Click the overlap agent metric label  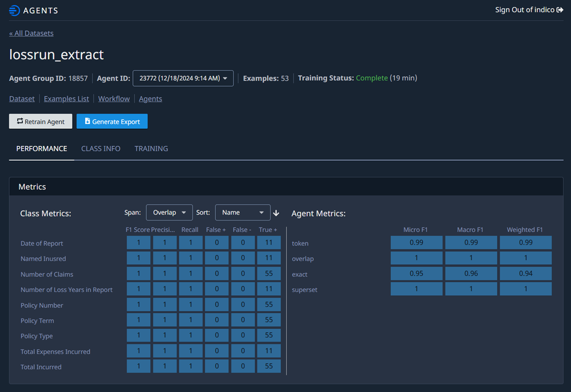pos(303,259)
